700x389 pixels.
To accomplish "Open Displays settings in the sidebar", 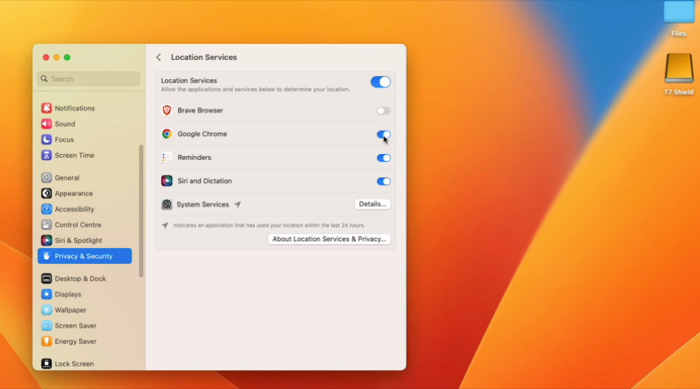I will click(85, 294).
